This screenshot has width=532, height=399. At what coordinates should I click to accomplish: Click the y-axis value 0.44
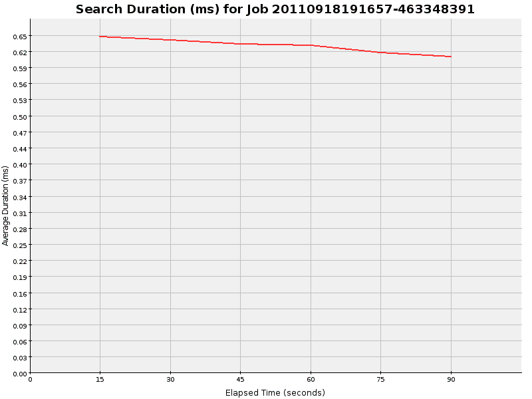[x=20, y=149]
